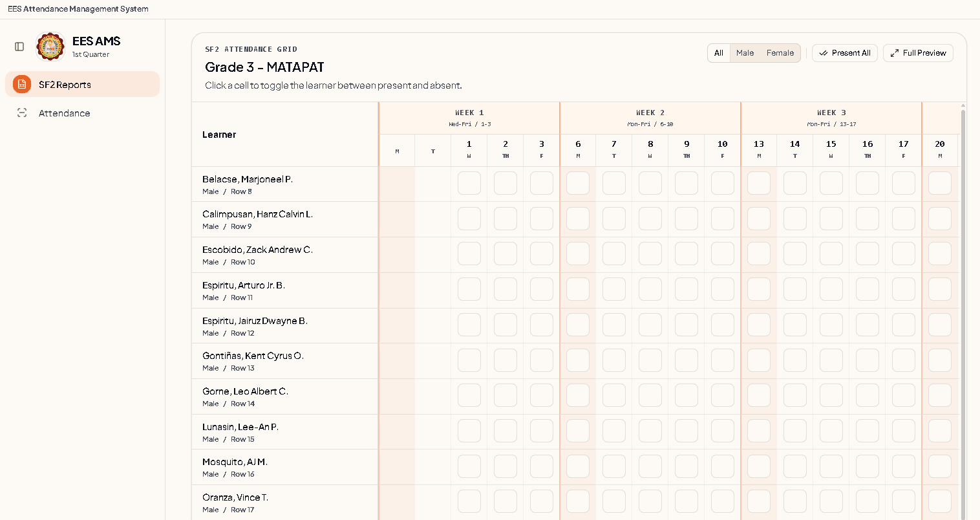Click the day 10 date header

(723, 150)
